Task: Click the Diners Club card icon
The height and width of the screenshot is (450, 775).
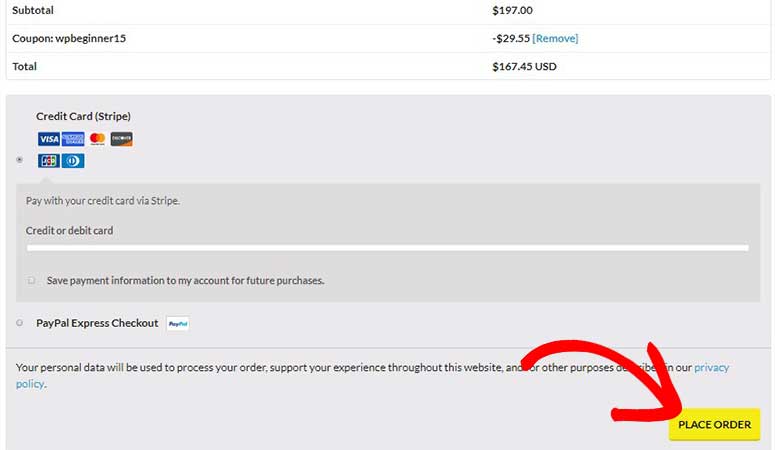Action: [x=73, y=161]
